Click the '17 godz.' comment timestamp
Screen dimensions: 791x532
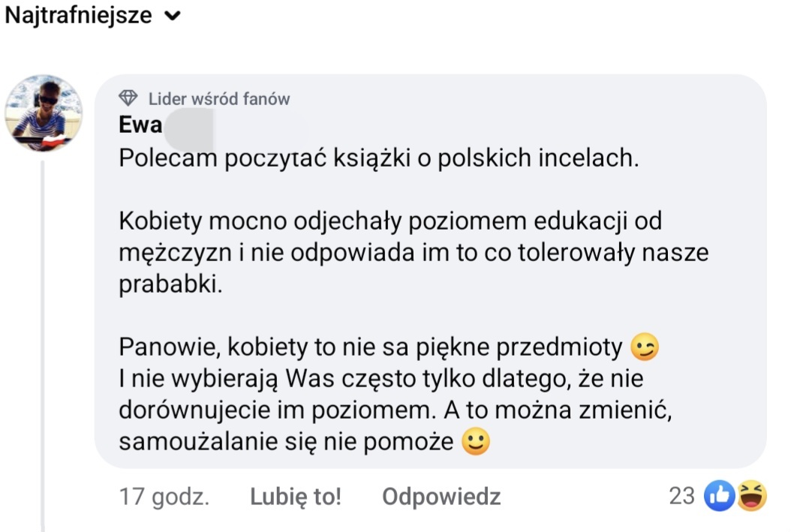point(164,496)
